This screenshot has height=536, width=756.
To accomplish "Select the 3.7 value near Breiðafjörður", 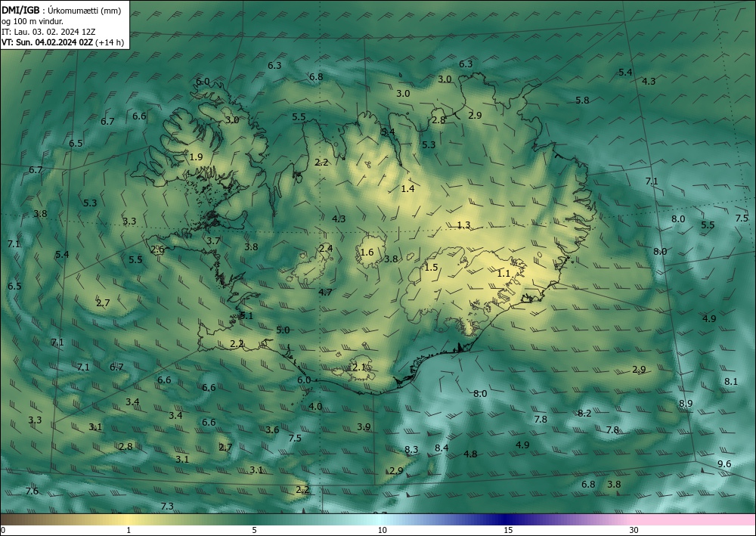I will tap(213, 240).
